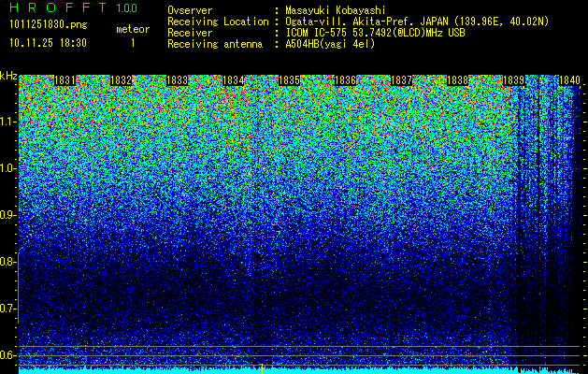Screen dimensions: 588x374
Task: Click the observer name Masayuki Kobayashi
Action: (336, 11)
